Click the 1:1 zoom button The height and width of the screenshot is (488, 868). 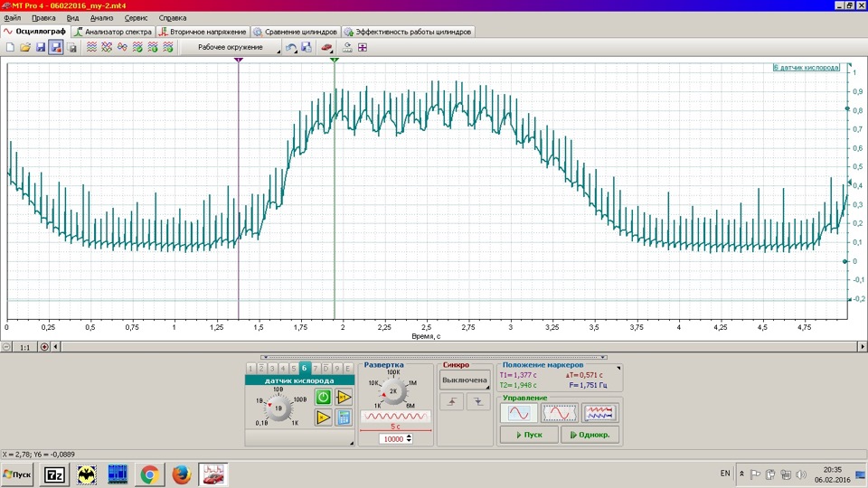click(x=25, y=347)
